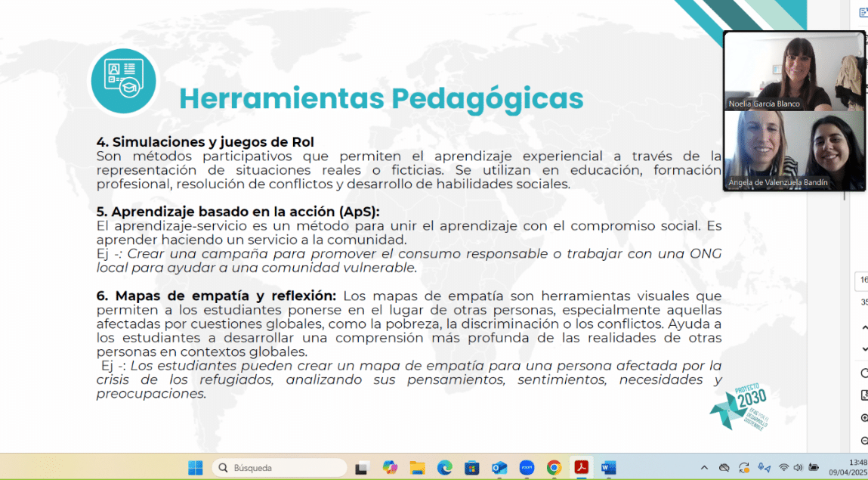Switch to the Zoom app in taskbar
The image size is (868, 480).
[x=527, y=468]
